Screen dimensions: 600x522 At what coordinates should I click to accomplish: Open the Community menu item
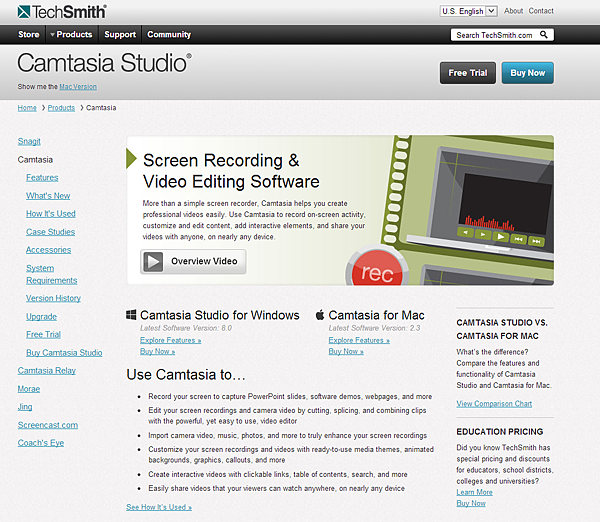[x=169, y=34]
